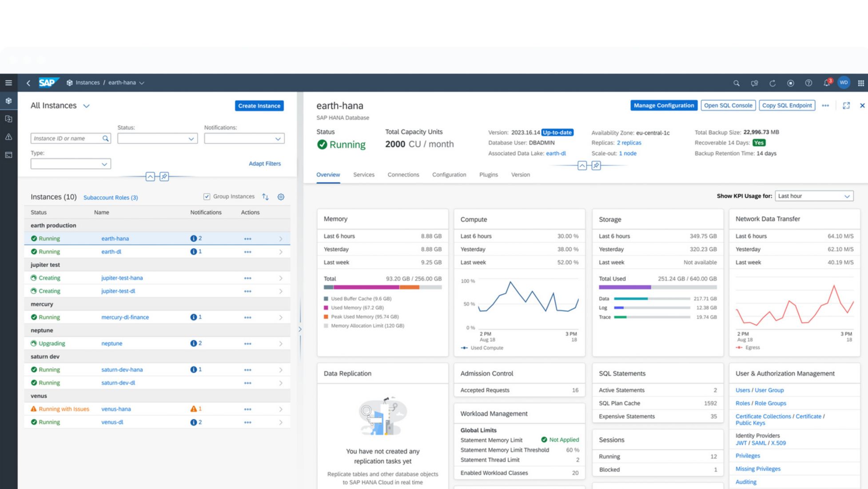Switch to the Configuration tab
The height and width of the screenshot is (489, 868).
449,175
